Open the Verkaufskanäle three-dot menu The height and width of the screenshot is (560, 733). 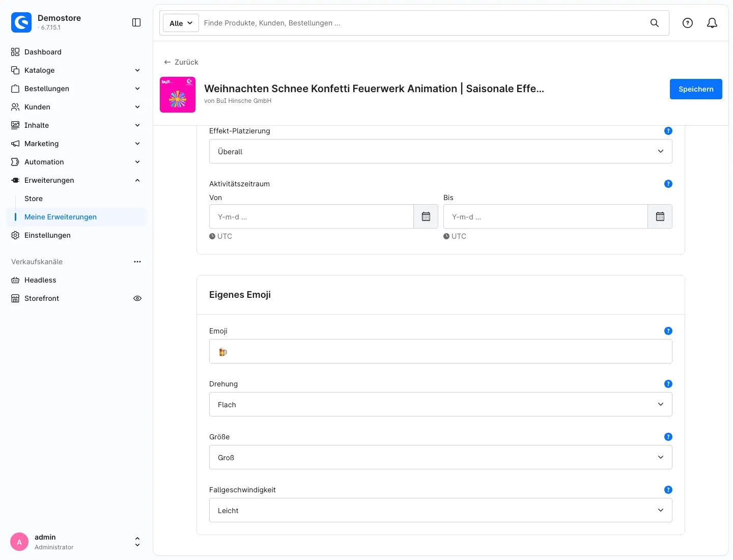[x=137, y=262]
